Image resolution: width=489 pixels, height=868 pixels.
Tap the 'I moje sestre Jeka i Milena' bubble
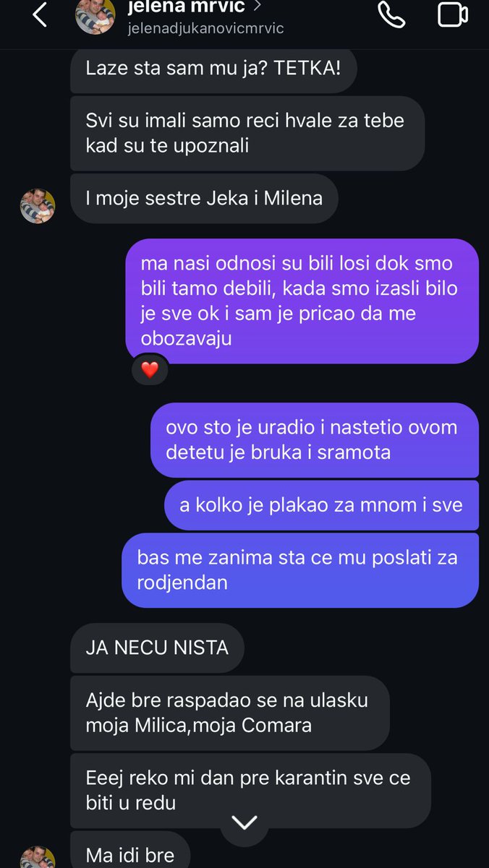[x=204, y=198]
